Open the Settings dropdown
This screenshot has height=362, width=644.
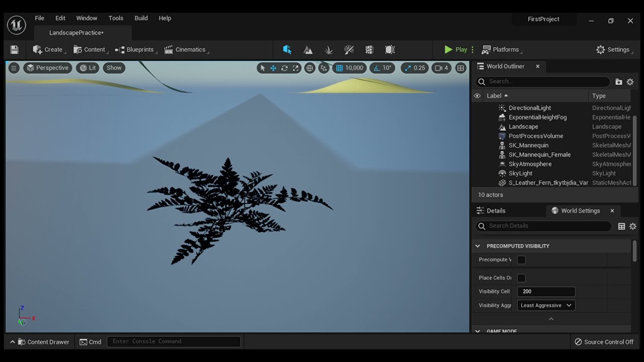(x=613, y=50)
